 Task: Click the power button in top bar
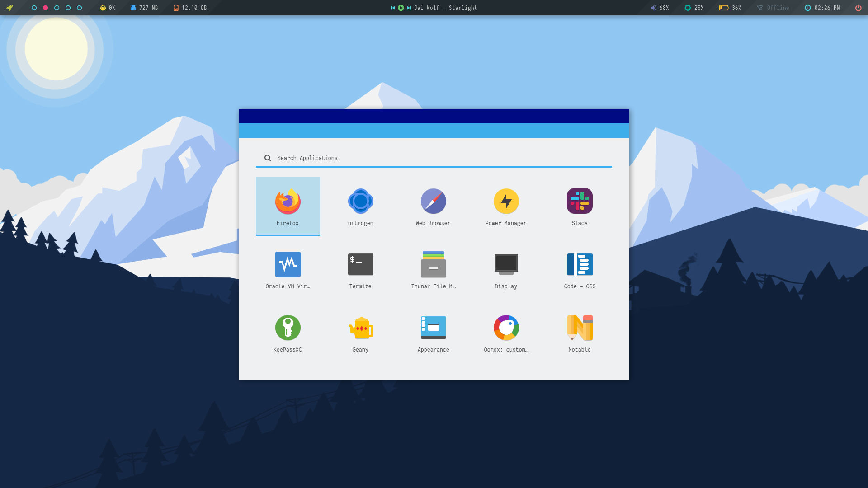point(858,8)
